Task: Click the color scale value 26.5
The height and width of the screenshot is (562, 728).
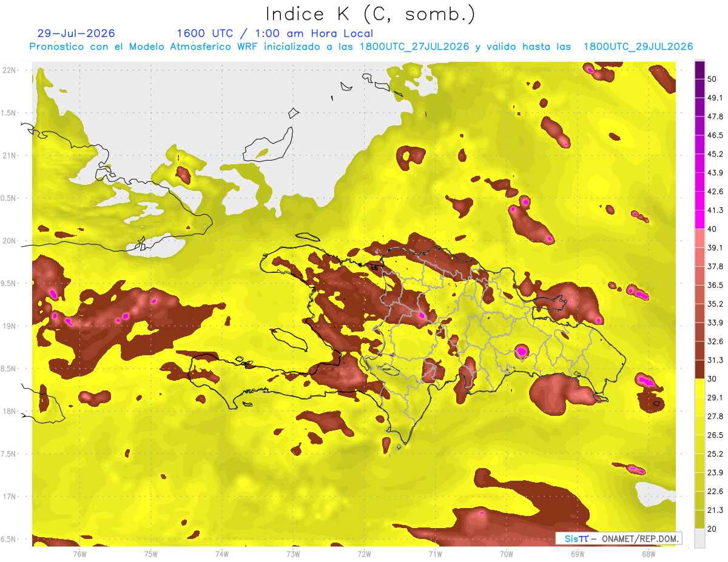Action: point(715,435)
